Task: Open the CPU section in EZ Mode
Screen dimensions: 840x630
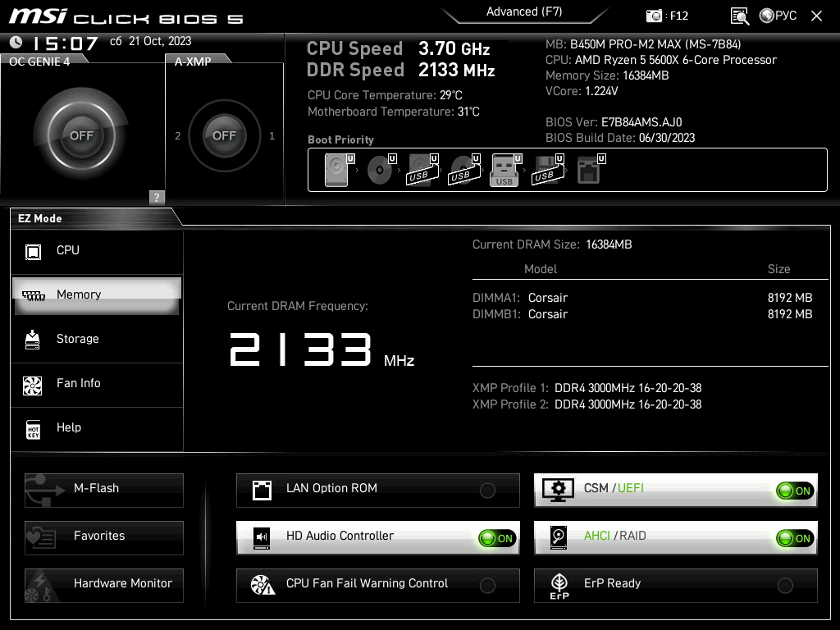Action: point(97,251)
